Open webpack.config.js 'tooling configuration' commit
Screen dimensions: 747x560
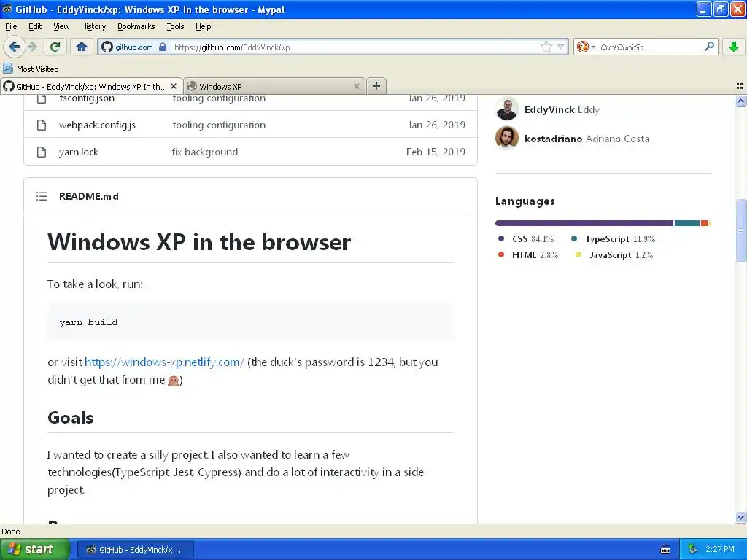click(x=219, y=125)
